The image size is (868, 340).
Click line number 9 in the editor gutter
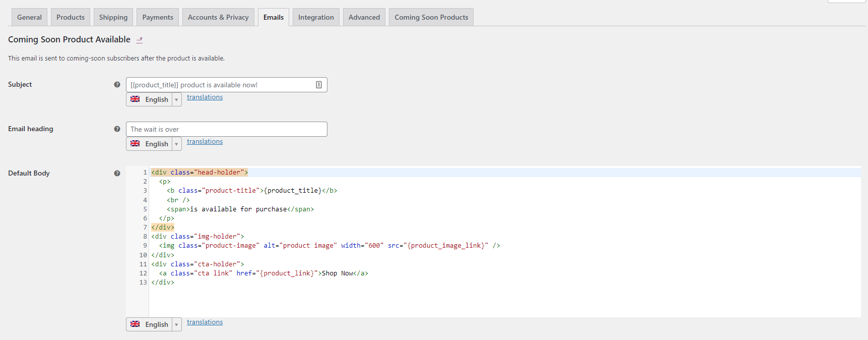pos(145,246)
